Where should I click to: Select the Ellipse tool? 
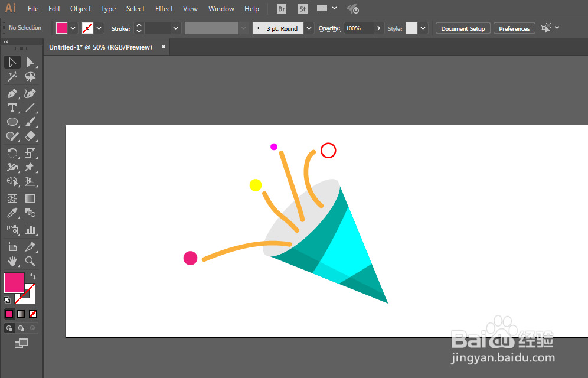(x=12, y=122)
